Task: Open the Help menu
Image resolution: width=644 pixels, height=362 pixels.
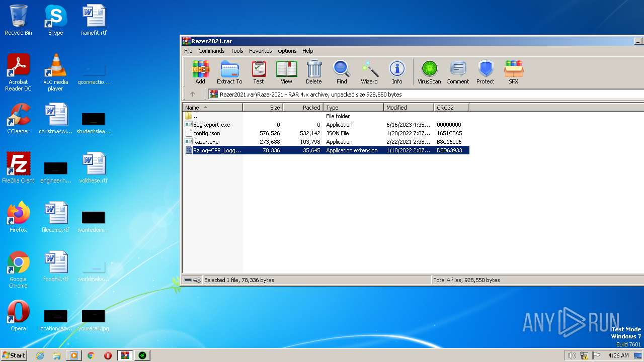Action: 308,51
